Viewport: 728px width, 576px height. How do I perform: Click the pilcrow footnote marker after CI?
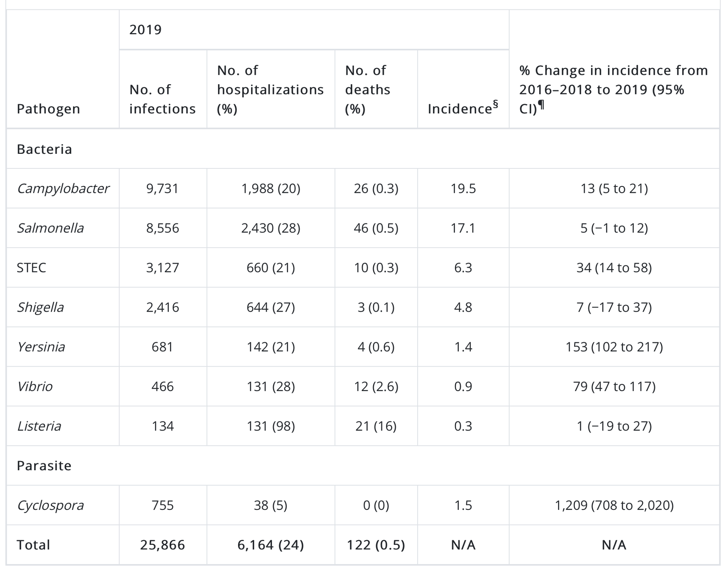[541, 105]
